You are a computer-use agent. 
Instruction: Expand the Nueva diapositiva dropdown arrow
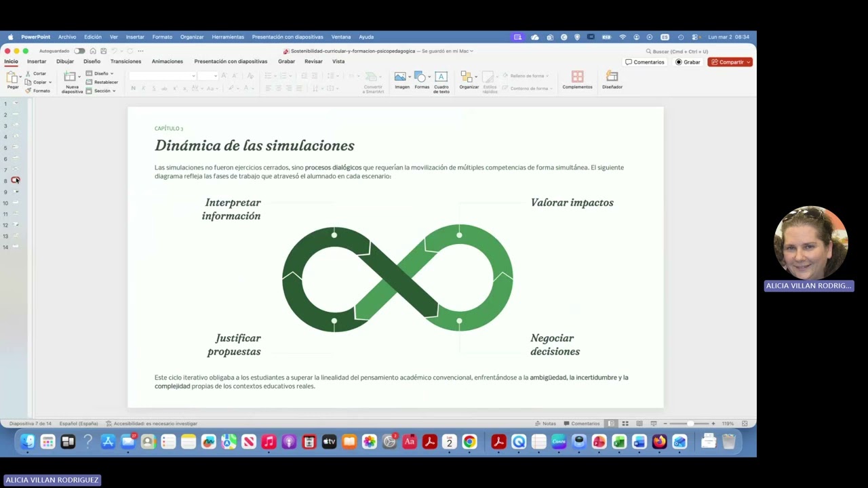79,77
